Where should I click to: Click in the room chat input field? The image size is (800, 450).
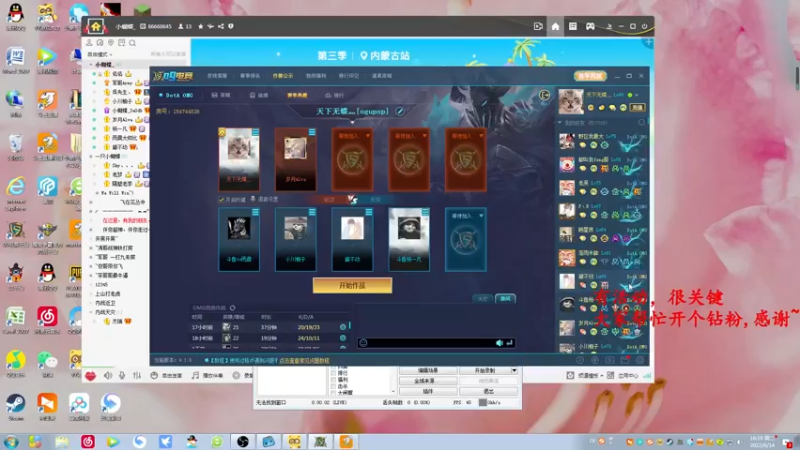(x=431, y=343)
